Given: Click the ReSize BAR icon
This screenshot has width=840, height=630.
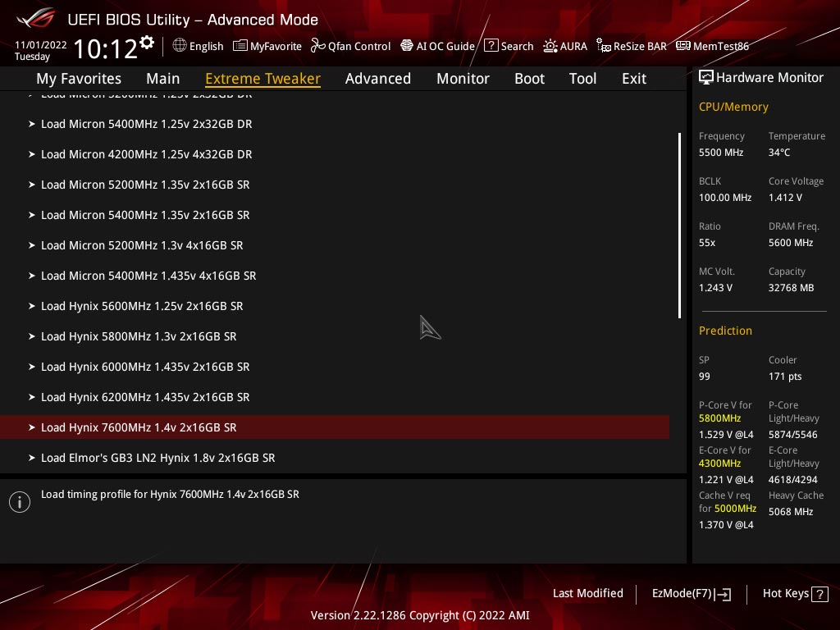Looking at the screenshot, I should click(604, 46).
